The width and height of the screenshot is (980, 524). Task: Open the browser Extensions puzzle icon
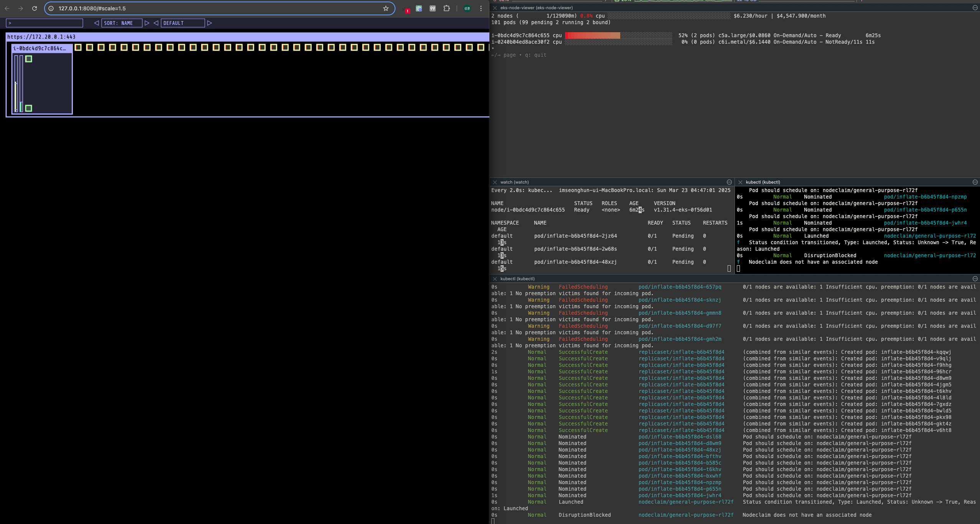tap(446, 8)
